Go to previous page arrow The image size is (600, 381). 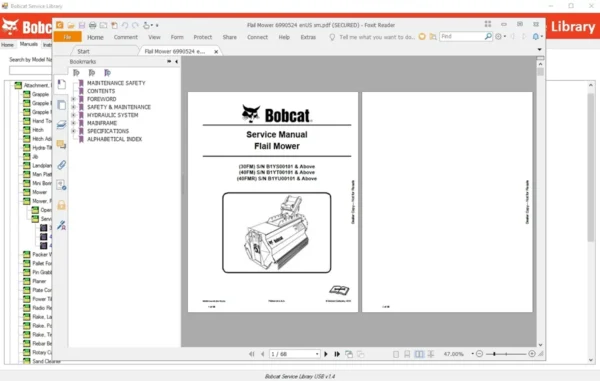pos(262,354)
